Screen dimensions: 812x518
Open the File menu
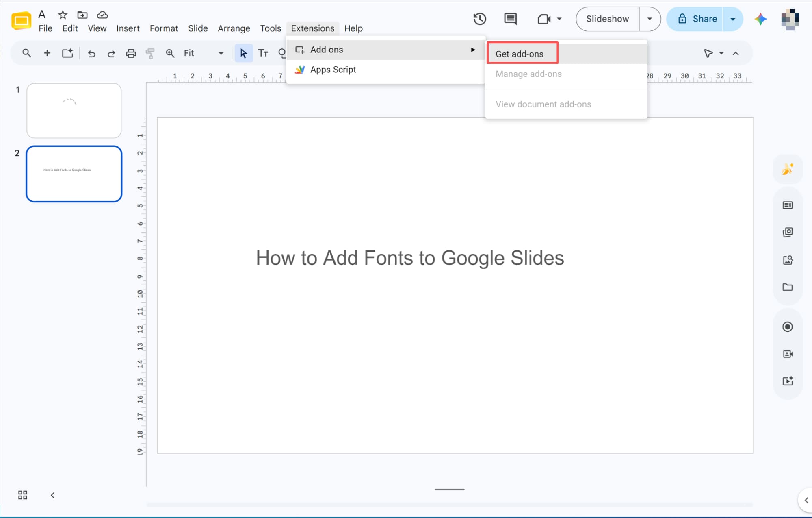coord(45,28)
